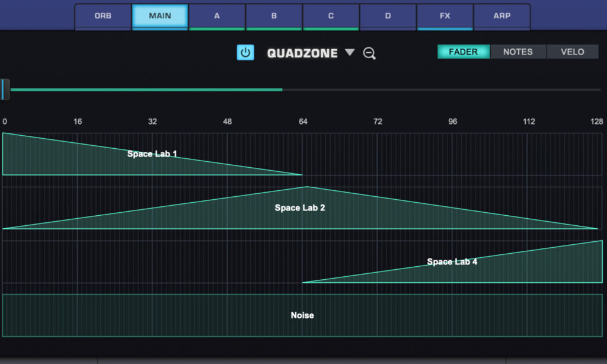Toggle the Quadzone power button
The image size is (607, 364).
pyautogui.click(x=245, y=52)
